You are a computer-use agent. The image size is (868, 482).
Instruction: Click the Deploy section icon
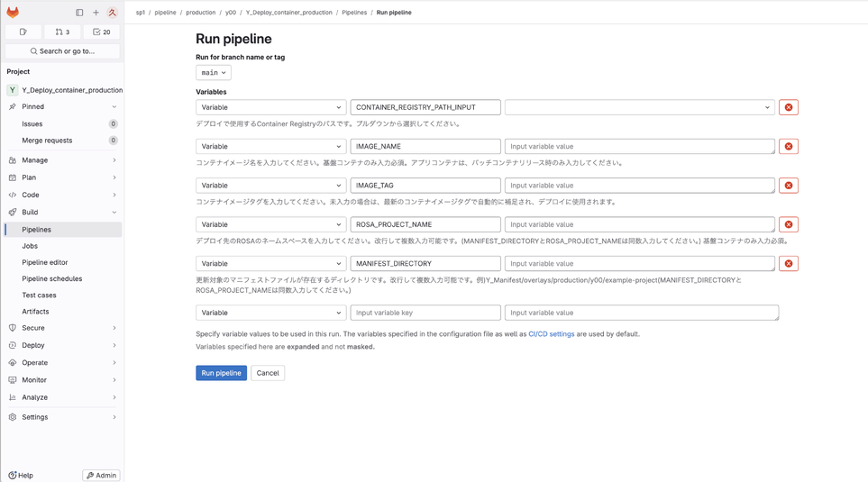[13, 345]
